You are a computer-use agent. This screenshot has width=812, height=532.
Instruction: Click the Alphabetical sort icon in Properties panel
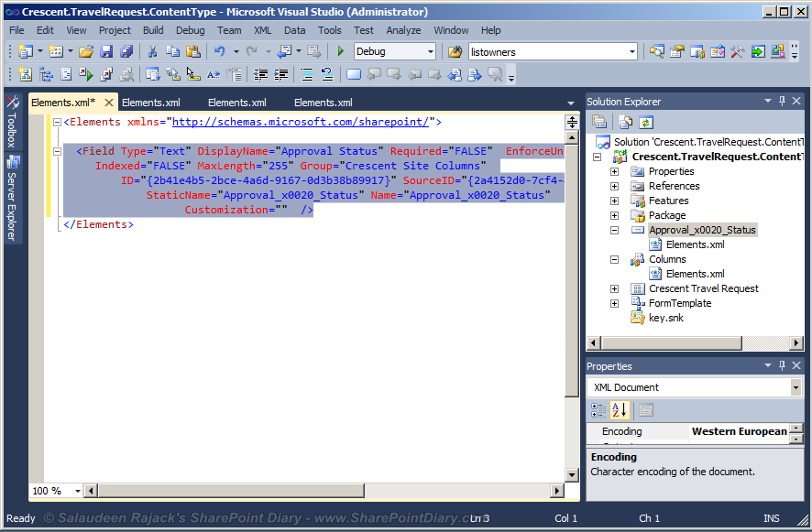621,409
